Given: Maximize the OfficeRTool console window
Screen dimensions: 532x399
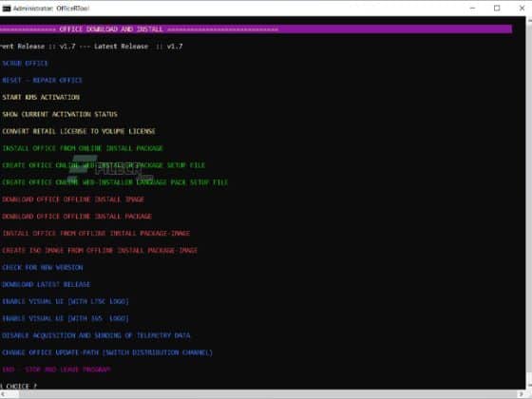Looking at the screenshot, I should 497,9.
